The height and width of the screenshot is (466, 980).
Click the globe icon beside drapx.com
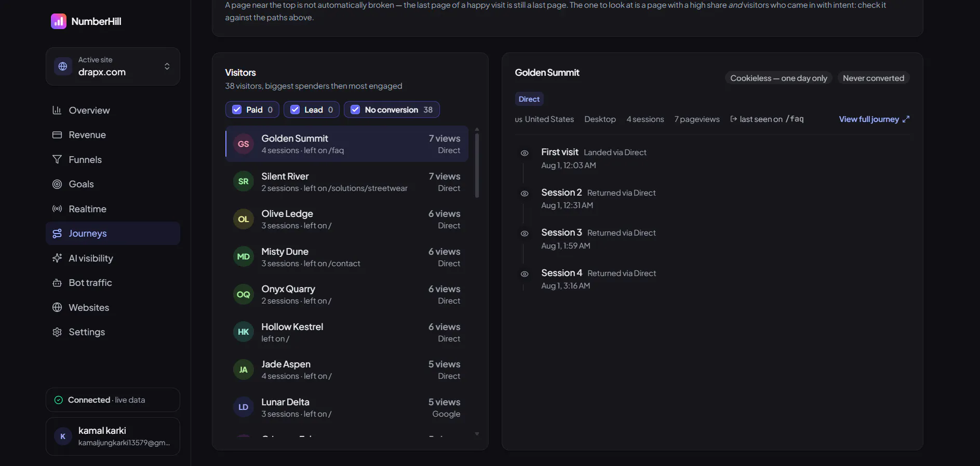(63, 66)
